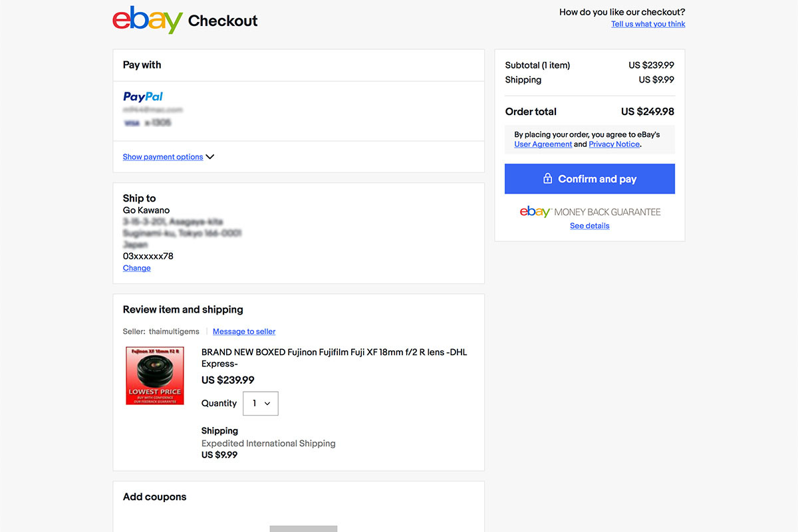Viewport: 798px width, 532px height.
Task: Open the Quantity dropdown
Action: pyautogui.click(x=261, y=404)
